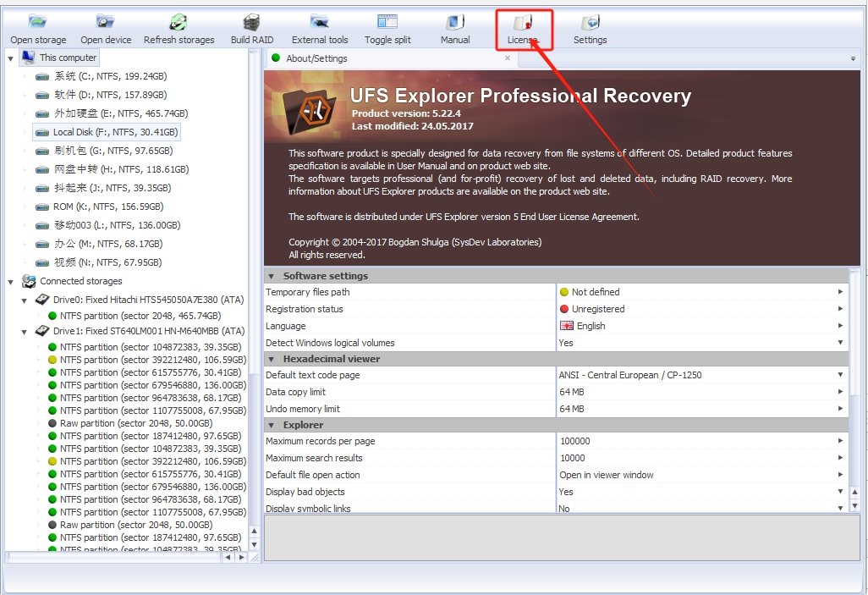The height and width of the screenshot is (595, 868).
Task: Select the 移动003 (L:) drive icon
Action: 42,225
